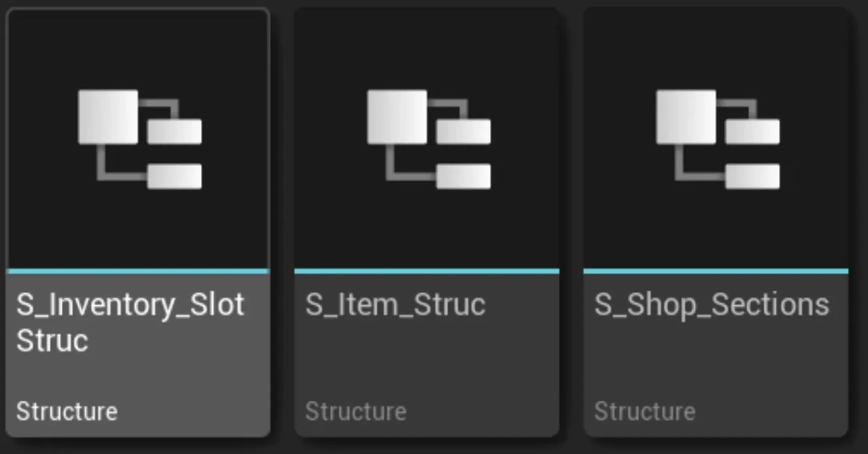Click the hierarchy glyph on S_Shop_Sections
This screenshot has height=454, width=868.
[716, 138]
